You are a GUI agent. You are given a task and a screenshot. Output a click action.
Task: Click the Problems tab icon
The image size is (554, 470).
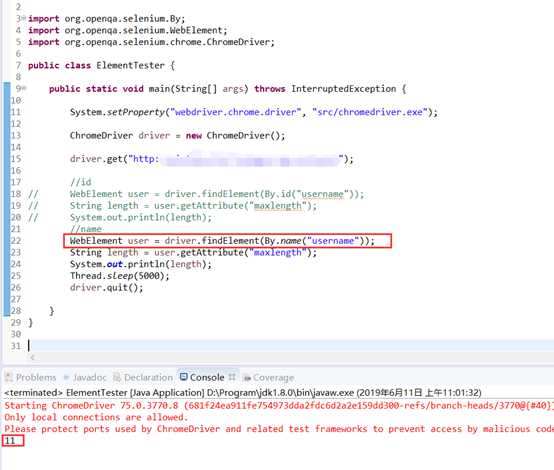click(x=9, y=377)
